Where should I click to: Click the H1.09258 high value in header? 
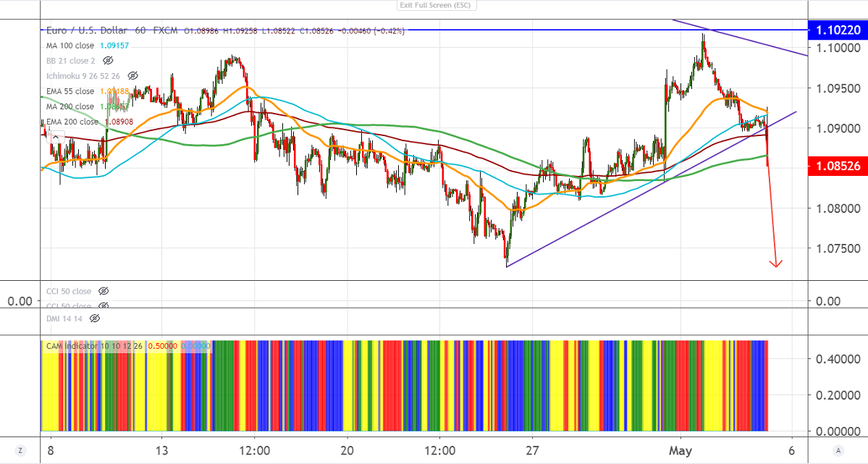(241, 31)
